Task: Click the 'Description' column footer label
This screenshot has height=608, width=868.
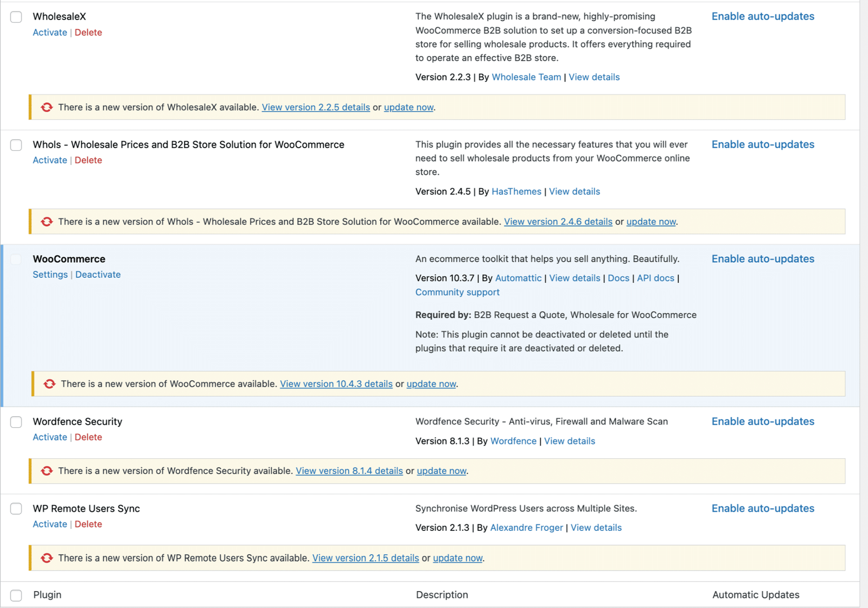Action: click(x=442, y=594)
